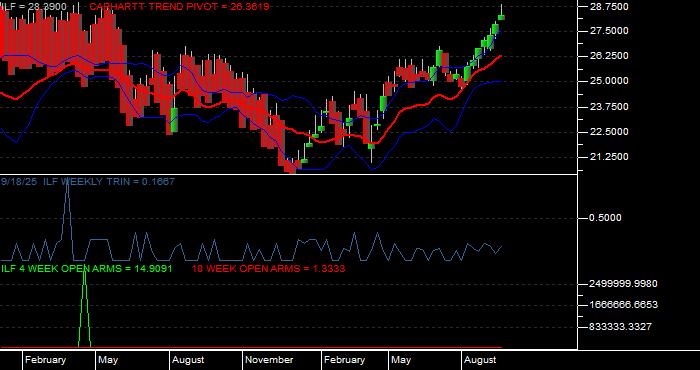Viewport: 700px width, 370px height.
Task: Click the 21.2500 price axis value
Action: tap(609, 157)
